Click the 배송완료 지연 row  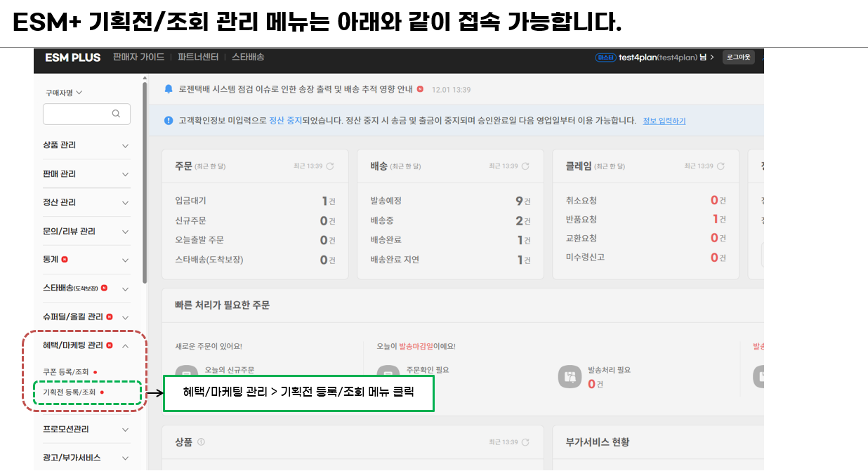click(x=450, y=260)
